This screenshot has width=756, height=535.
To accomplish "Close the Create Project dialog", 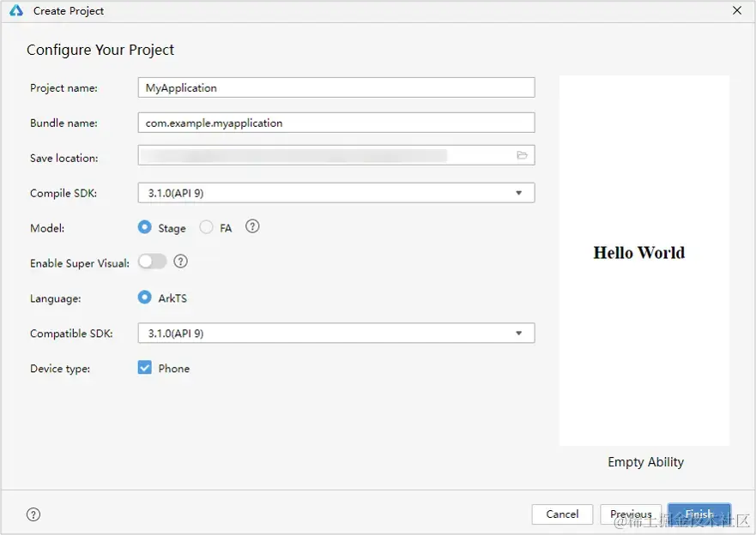I will [x=737, y=10].
